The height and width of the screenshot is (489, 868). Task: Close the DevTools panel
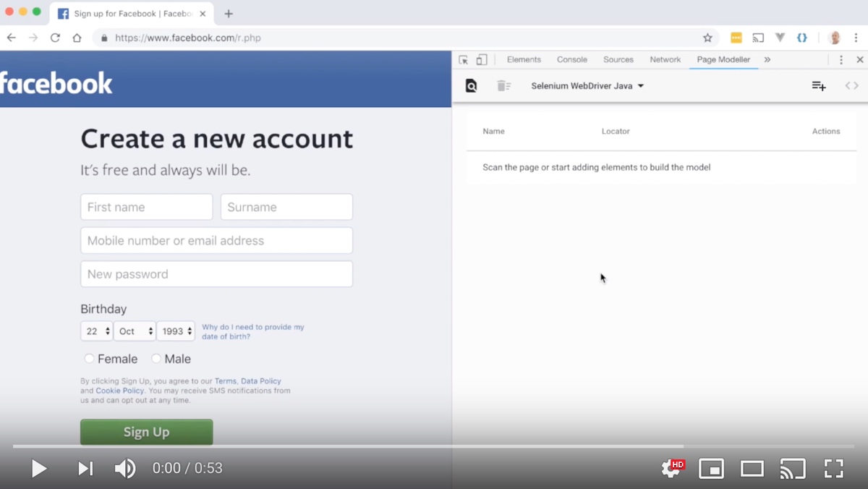(x=860, y=60)
